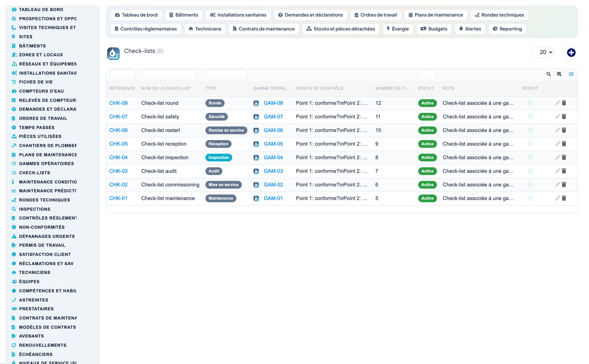589x364 pixels.
Task: Click the add new check-list plus icon
Action: coord(571,53)
